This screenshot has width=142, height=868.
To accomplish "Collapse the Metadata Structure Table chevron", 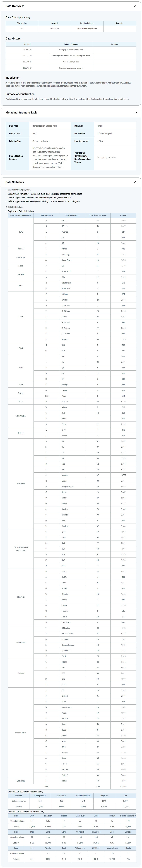I will tap(136, 113).
